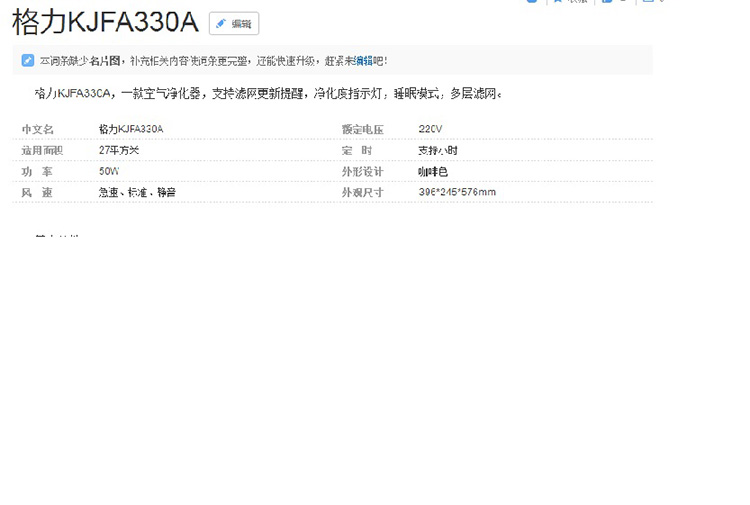Click the 额定电压 label
Image resolution: width=750 pixels, height=505 pixels.
click(363, 129)
